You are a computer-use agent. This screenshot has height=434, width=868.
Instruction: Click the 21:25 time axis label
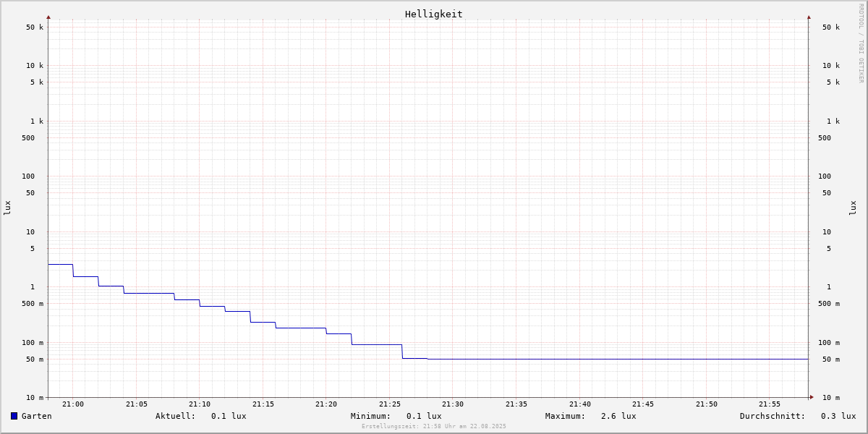390,404
